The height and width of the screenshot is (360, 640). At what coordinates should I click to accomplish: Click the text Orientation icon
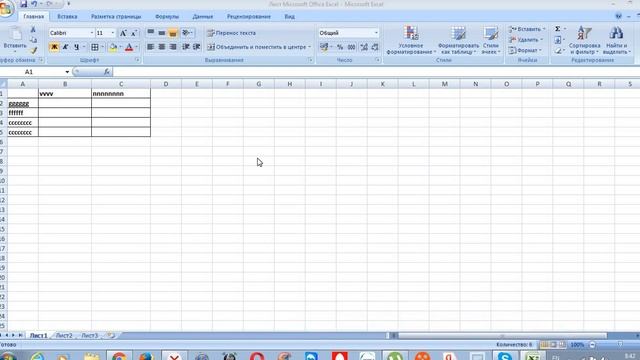[187, 33]
